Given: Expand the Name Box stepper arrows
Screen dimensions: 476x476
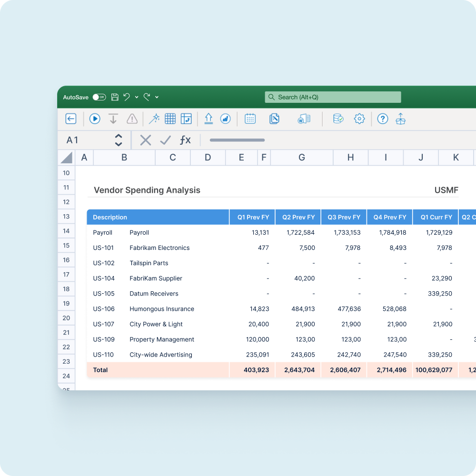Looking at the screenshot, I should tap(119, 140).
